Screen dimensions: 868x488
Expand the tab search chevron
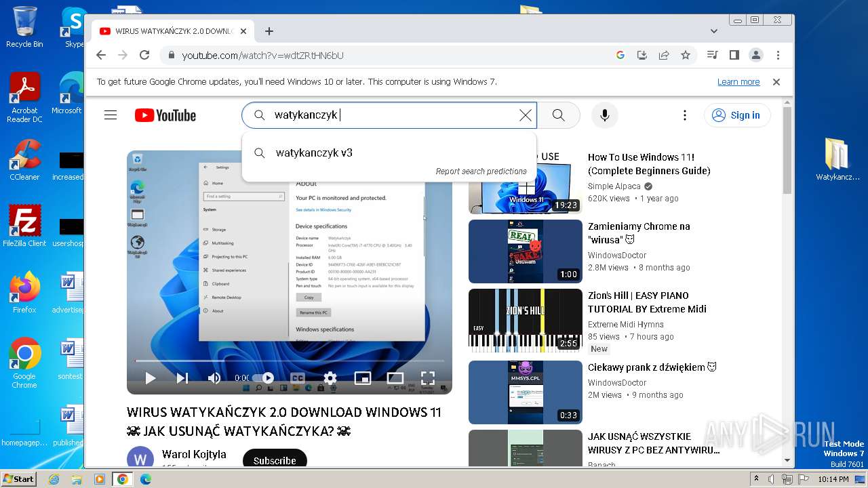tap(714, 31)
